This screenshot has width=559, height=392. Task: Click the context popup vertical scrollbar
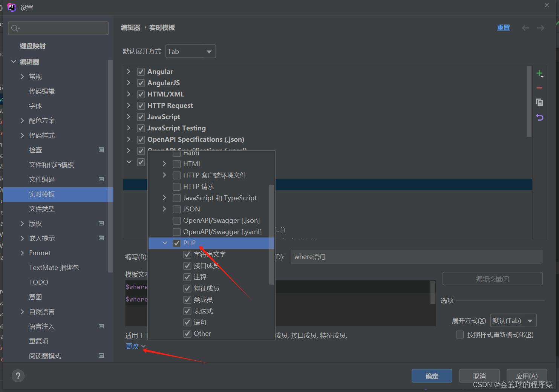(271, 234)
